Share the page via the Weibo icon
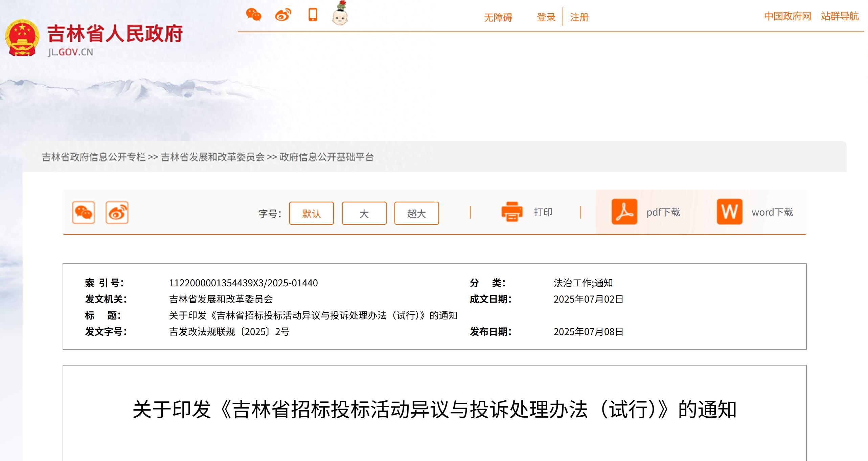The width and height of the screenshot is (868, 461). tap(283, 15)
